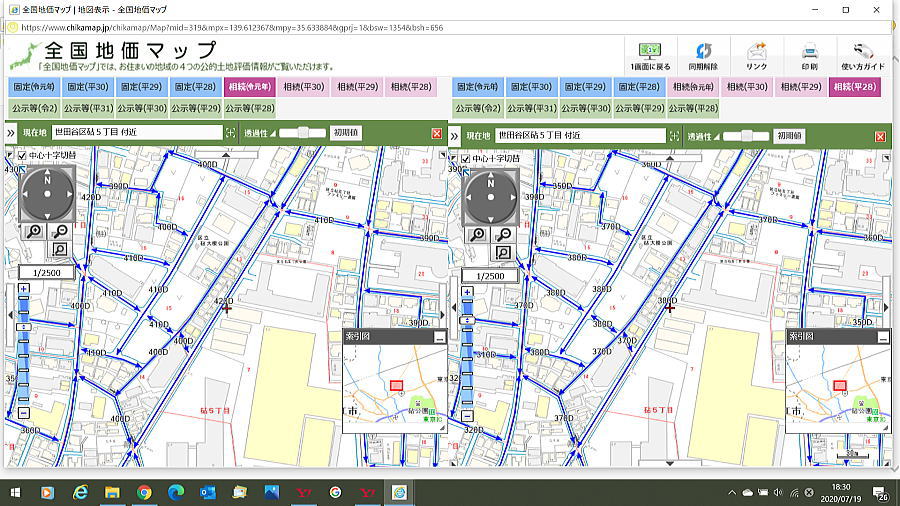The width and height of the screenshot is (900, 506).
Task: Zoom in with left map magnifier plus
Action: point(34,231)
